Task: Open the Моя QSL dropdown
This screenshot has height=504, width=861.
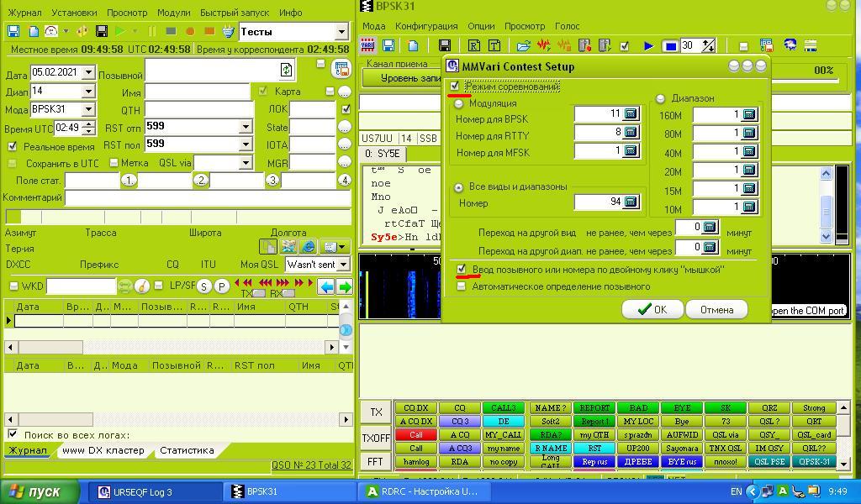Action: pyautogui.click(x=343, y=265)
